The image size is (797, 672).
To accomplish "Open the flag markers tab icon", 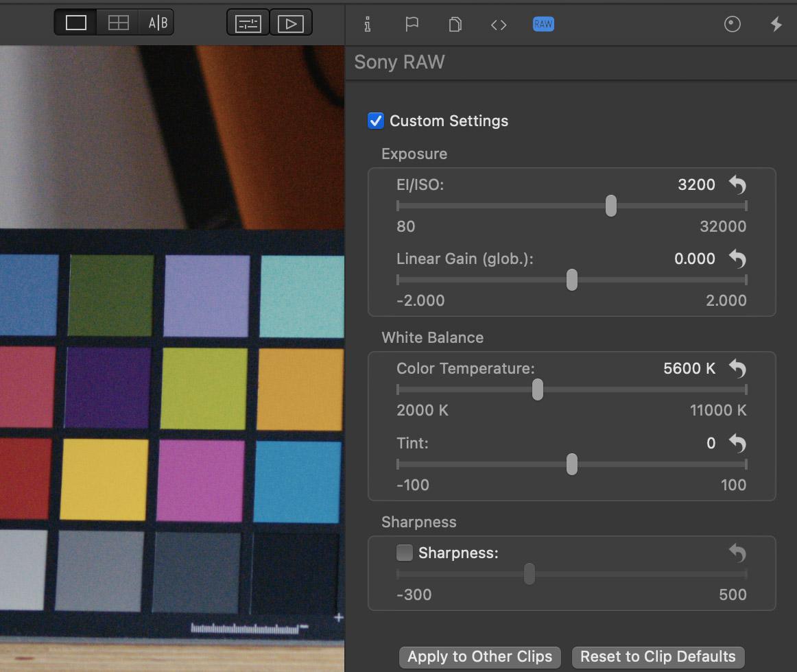I will coord(412,24).
